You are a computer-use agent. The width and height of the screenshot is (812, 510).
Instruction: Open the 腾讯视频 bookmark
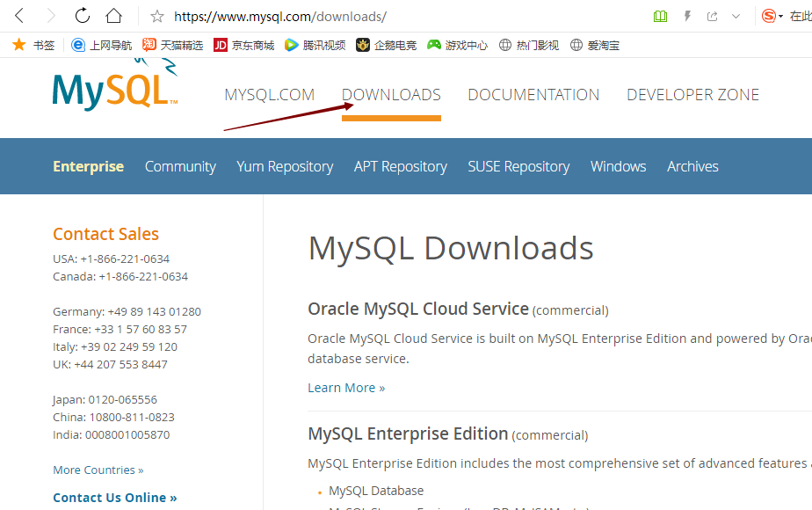pyautogui.click(x=315, y=45)
